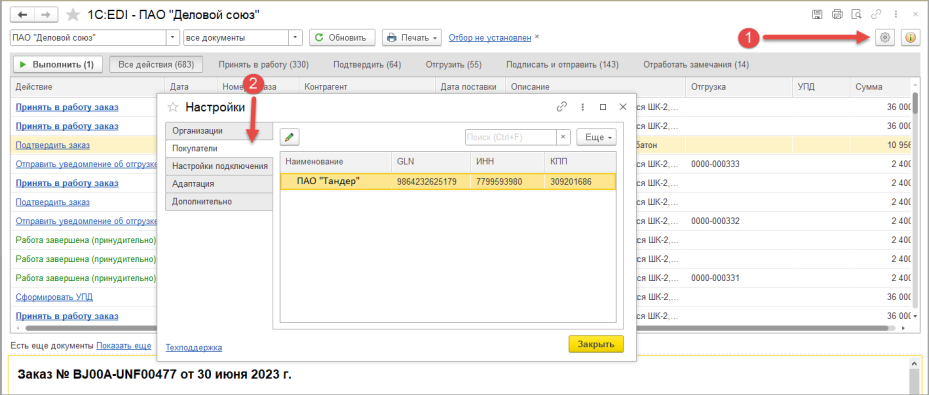Click the Обновить refresh button

(x=342, y=37)
